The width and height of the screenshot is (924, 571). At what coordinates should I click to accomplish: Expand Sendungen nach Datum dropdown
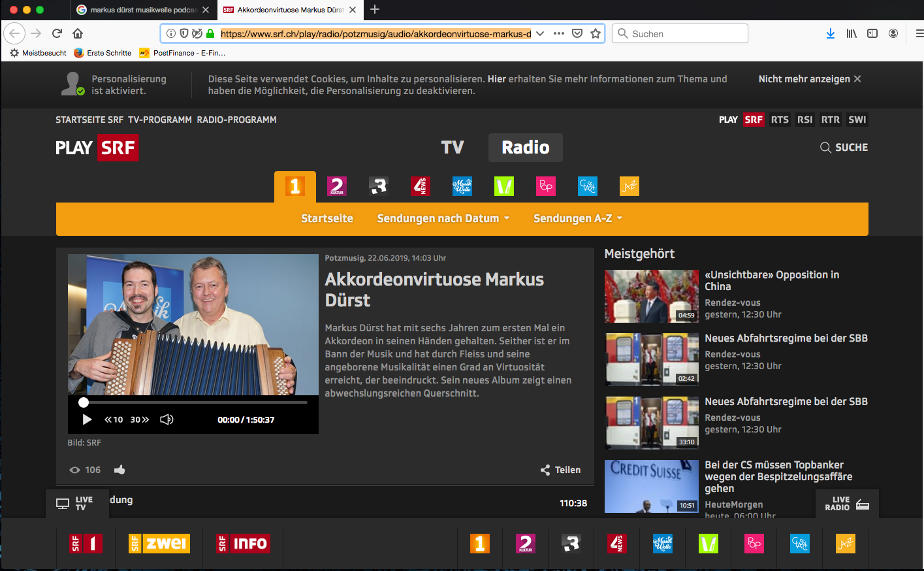click(443, 218)
